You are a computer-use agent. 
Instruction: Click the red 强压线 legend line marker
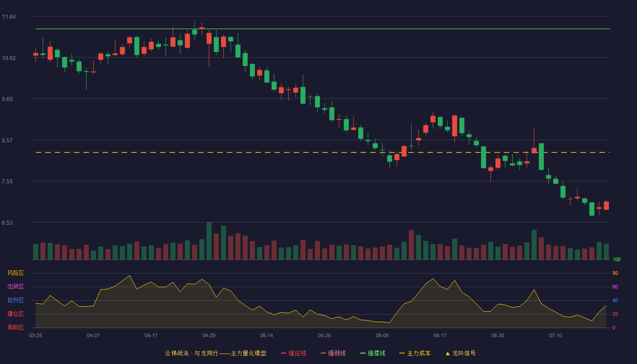(284, 353)
